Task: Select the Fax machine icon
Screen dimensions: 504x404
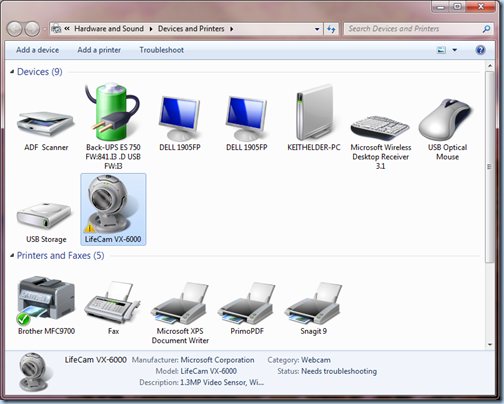Action: coord(112,302)
